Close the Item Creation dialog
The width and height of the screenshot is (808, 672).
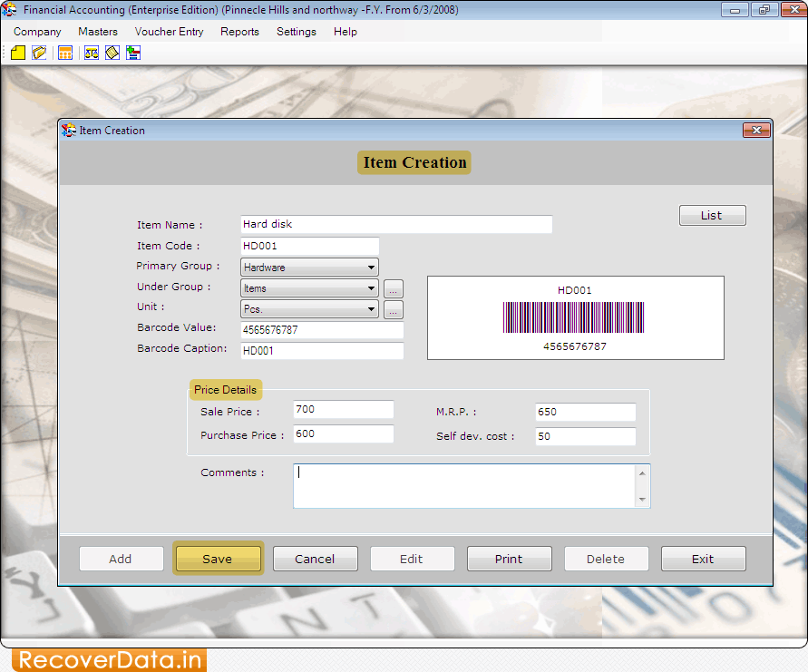(x=756, y=130)
